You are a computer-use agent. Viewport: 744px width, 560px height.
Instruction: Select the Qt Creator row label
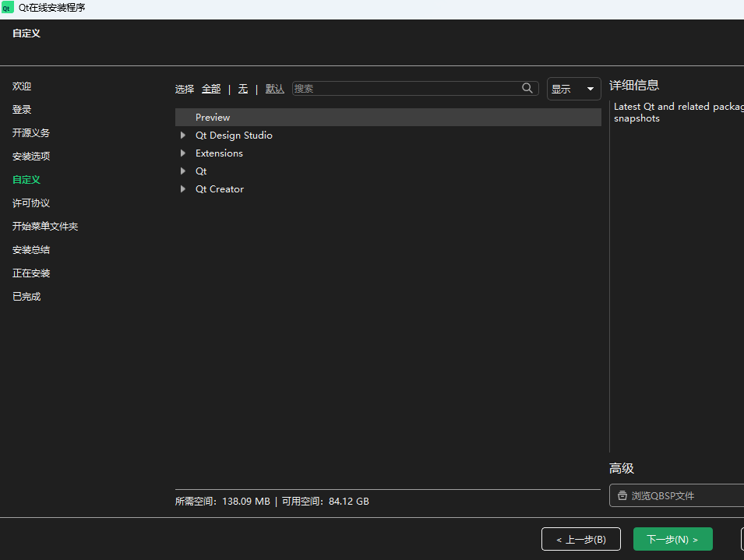(x=220, y=189)
